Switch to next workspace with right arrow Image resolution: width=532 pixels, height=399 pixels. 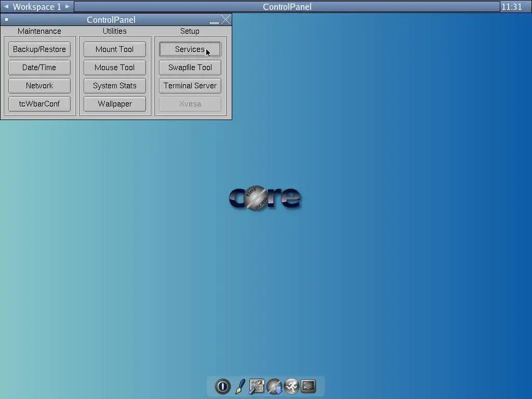(x=67, y=6)
